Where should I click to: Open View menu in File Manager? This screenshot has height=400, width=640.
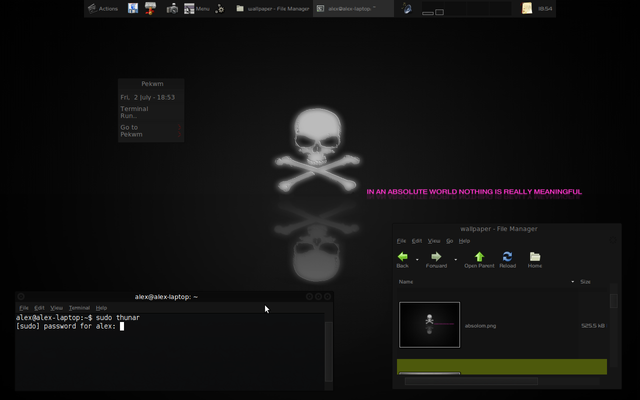click(434, 241)
